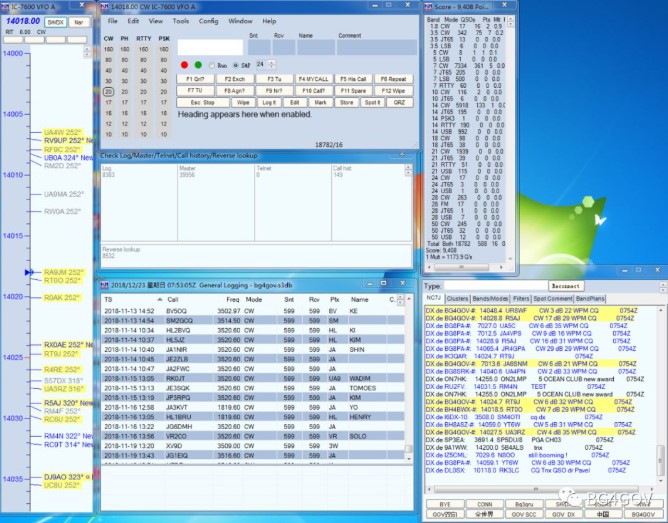Send the F5 His Call message
The height and width of the screenshot is (523, 668).
[353, 79]
